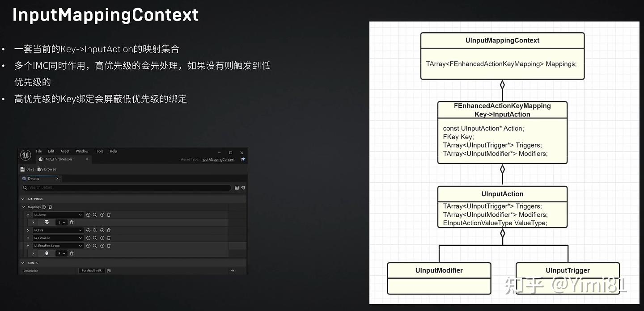Add a new mapping with the plus icon
This screenshot has height=311, width=644.
click(43, 207)
